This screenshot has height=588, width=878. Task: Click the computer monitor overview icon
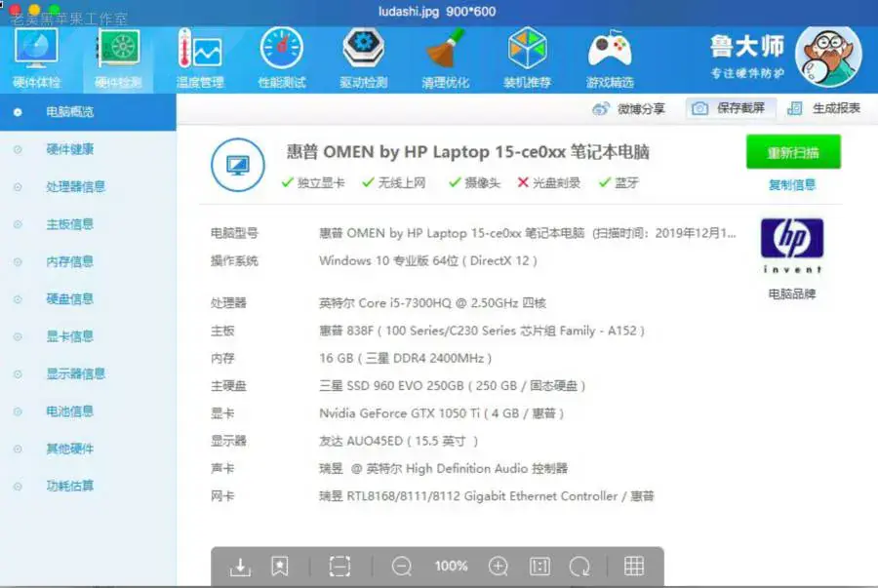click(238, 165)
